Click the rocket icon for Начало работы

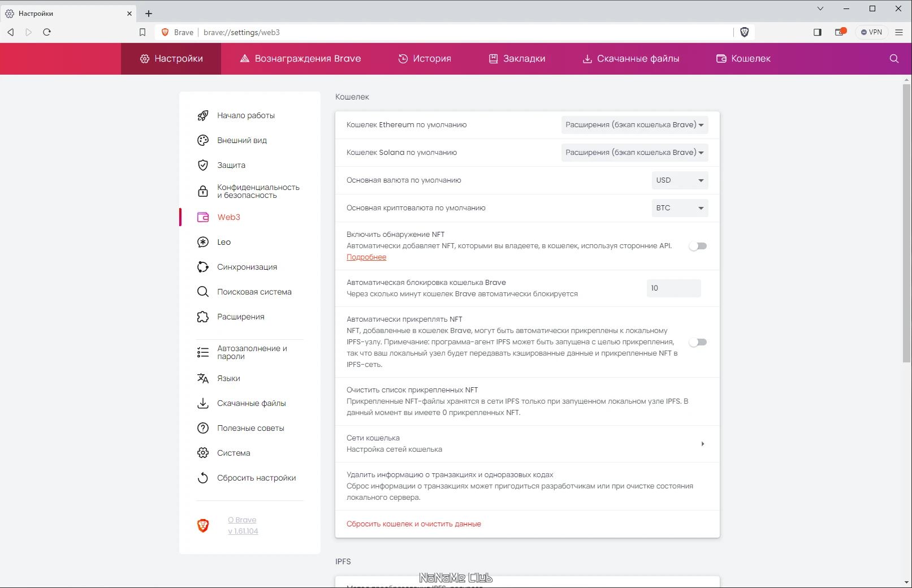pos(203,115)
